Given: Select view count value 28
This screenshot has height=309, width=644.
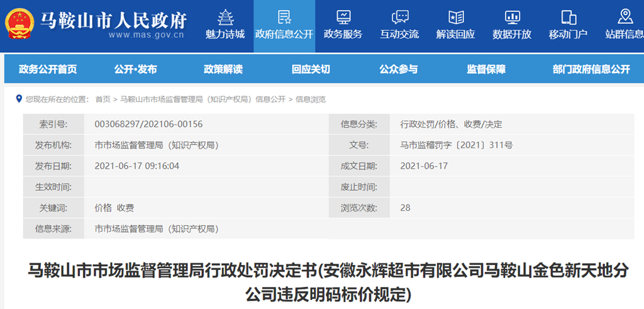Looking at the screenshot, I should coord(405,208).
